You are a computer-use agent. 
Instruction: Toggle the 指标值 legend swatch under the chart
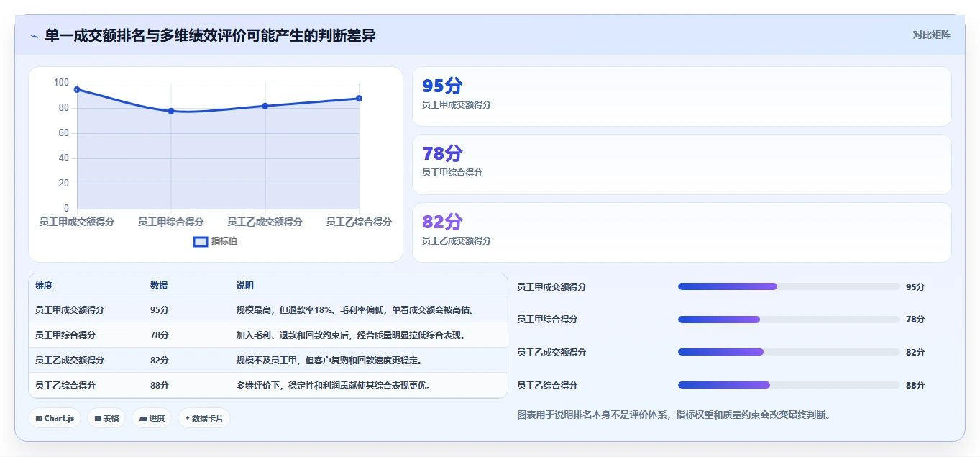(201, 241)
